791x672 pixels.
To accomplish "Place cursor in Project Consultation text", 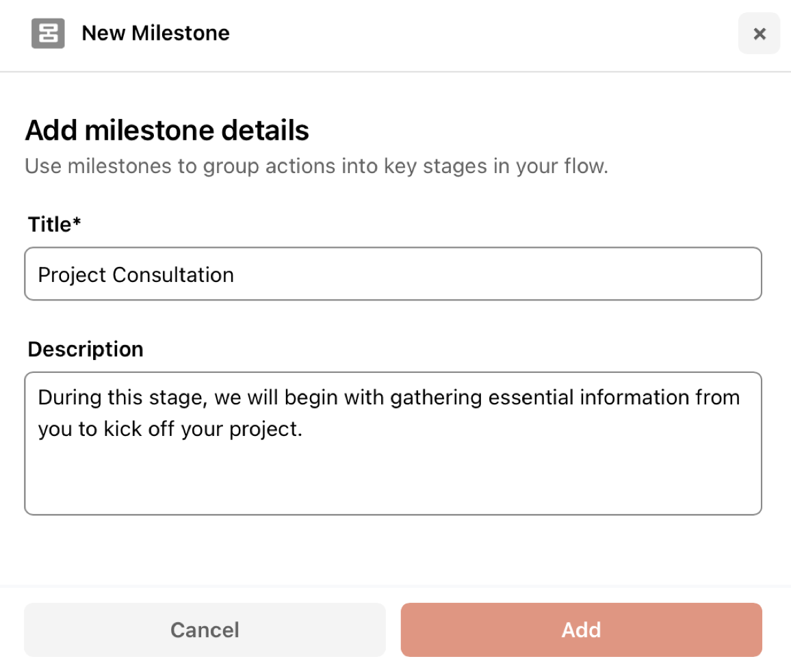I will click(135, 275).
